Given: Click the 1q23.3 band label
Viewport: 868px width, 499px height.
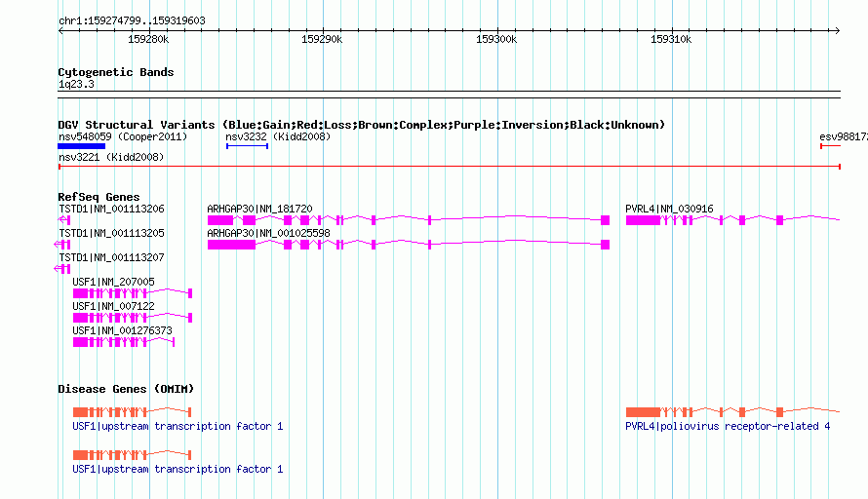Looking at the screenshot, I should click(x=76, y=84).
